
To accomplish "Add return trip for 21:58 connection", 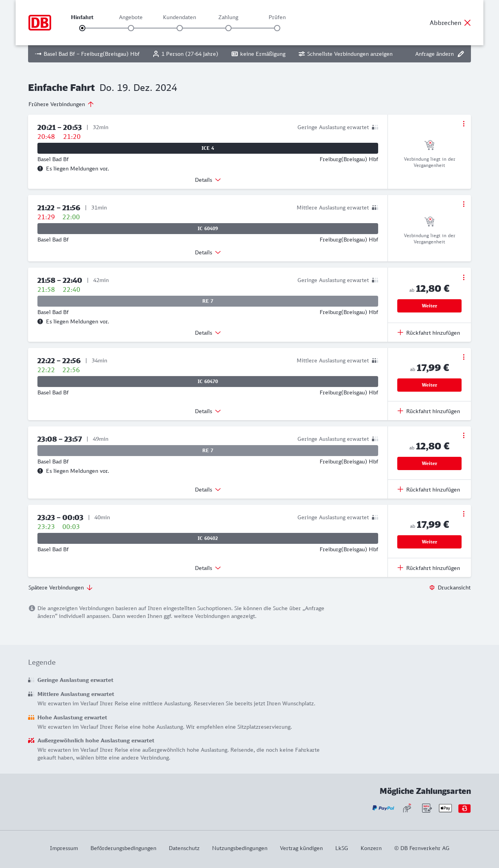I will [429, 333].
